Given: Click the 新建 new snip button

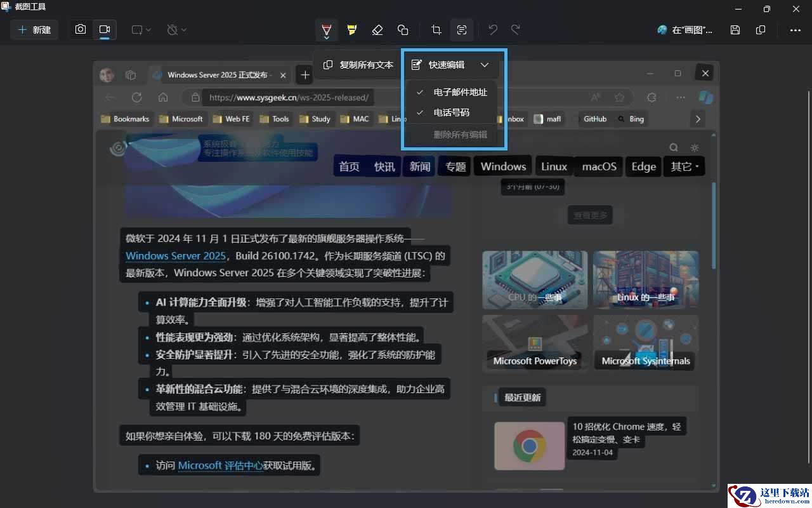Looking at the screenshot, I should coord(35,30).
